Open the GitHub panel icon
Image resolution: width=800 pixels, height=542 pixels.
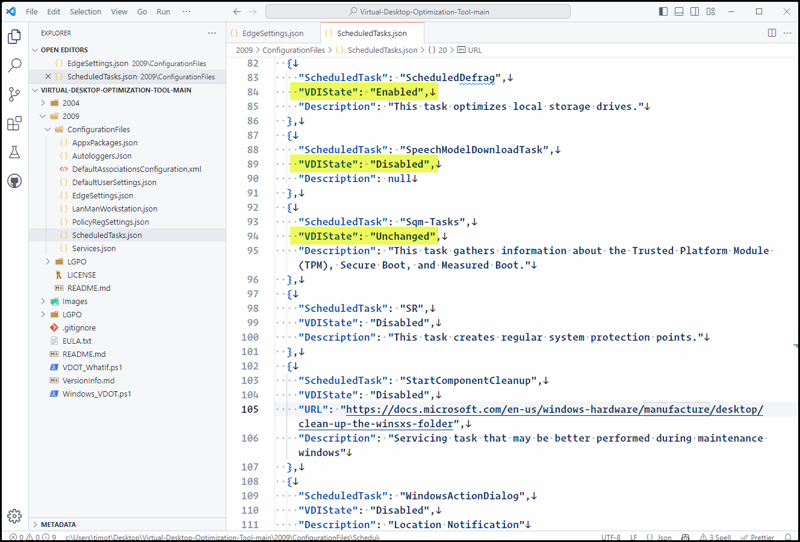[x=14, y=181]
